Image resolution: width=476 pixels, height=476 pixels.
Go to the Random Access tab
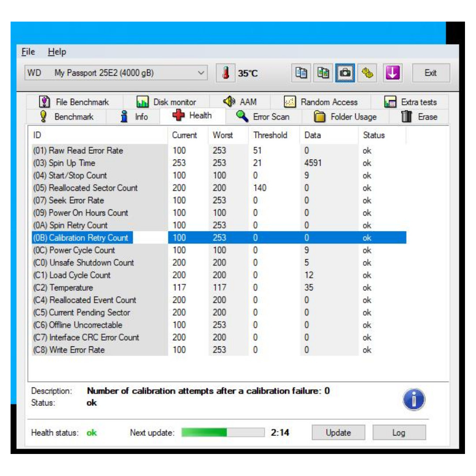click(321, 102)
